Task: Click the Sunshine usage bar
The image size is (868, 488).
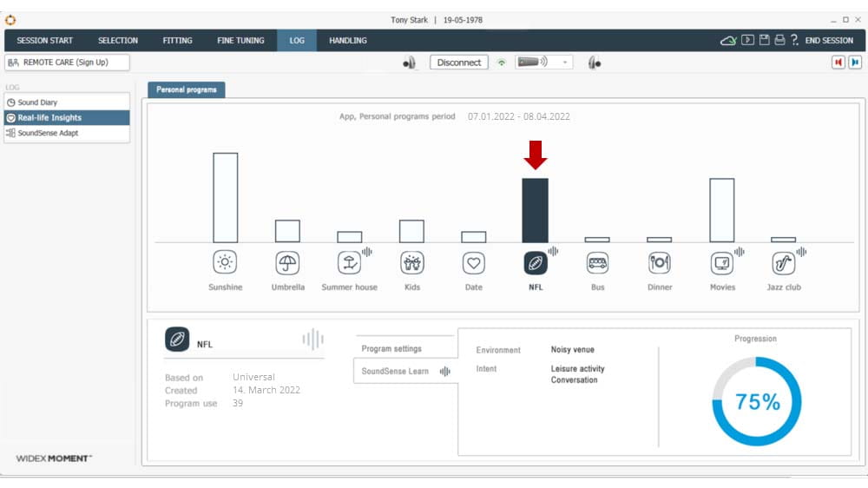Action: click(226, 198)
